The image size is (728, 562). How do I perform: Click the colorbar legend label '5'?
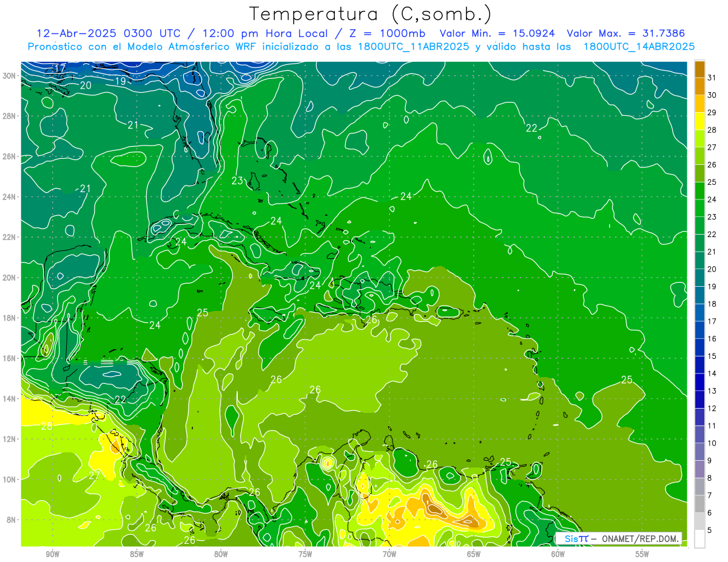(710, 530)
